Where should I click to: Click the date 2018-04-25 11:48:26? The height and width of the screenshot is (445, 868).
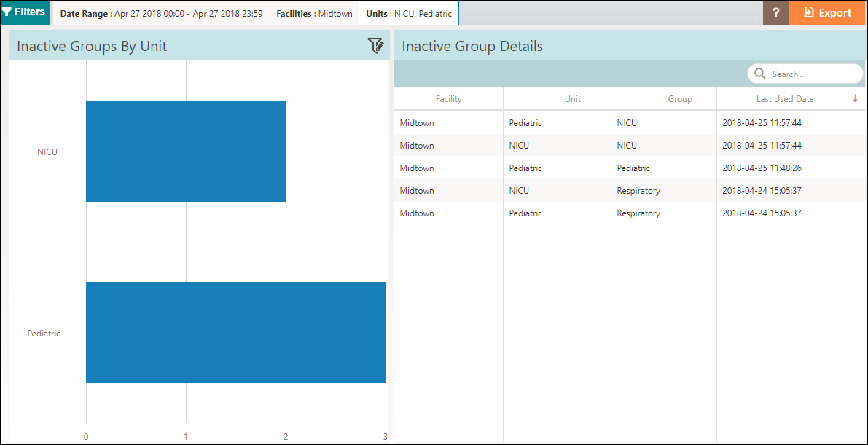click(x=762, y=168)
